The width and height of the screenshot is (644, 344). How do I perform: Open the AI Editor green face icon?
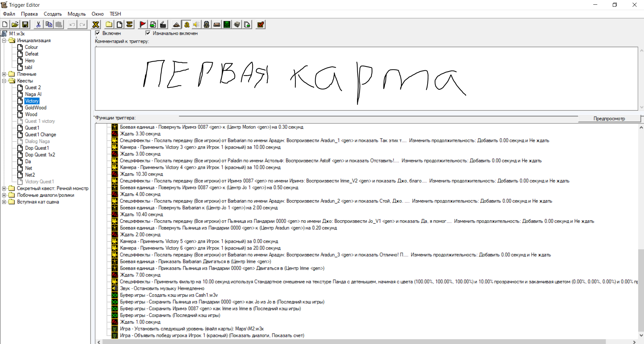pyautogui.click(x=227, y=25)
